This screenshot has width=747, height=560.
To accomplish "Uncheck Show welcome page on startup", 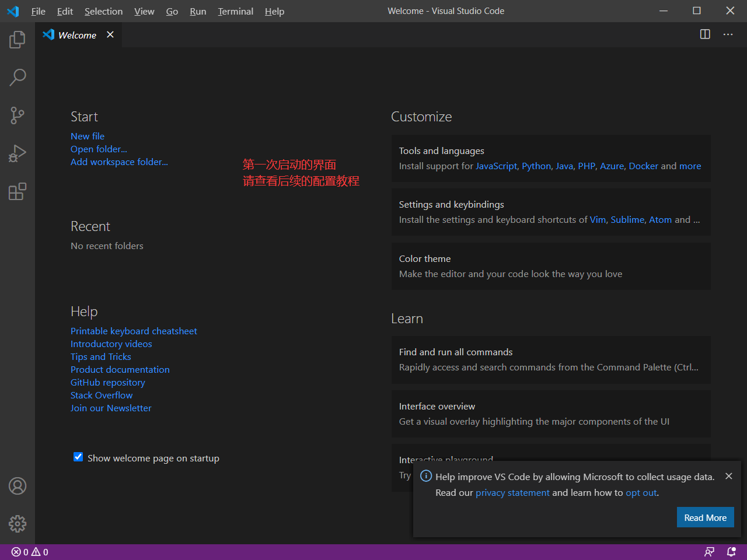I will (78, 457).
